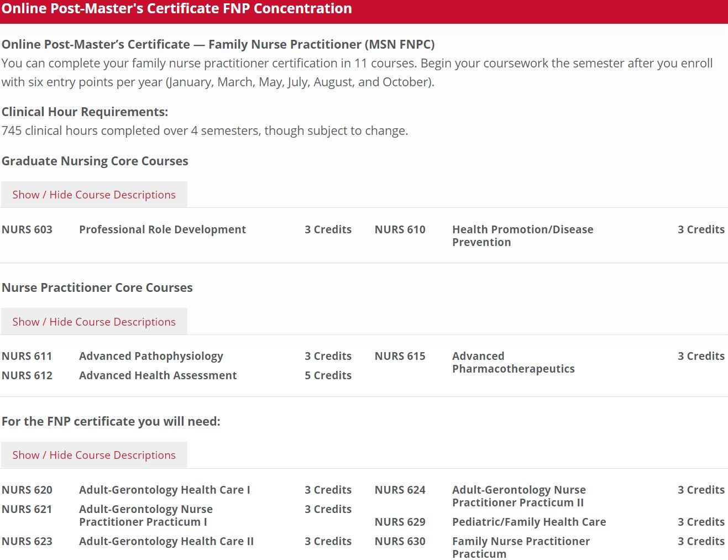
Task: Click 3 Credits for NURS 620
Action: 328,490
